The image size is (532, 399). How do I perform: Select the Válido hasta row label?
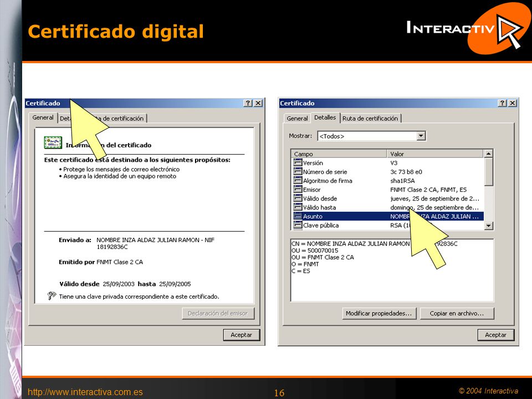tap(319, 207)
